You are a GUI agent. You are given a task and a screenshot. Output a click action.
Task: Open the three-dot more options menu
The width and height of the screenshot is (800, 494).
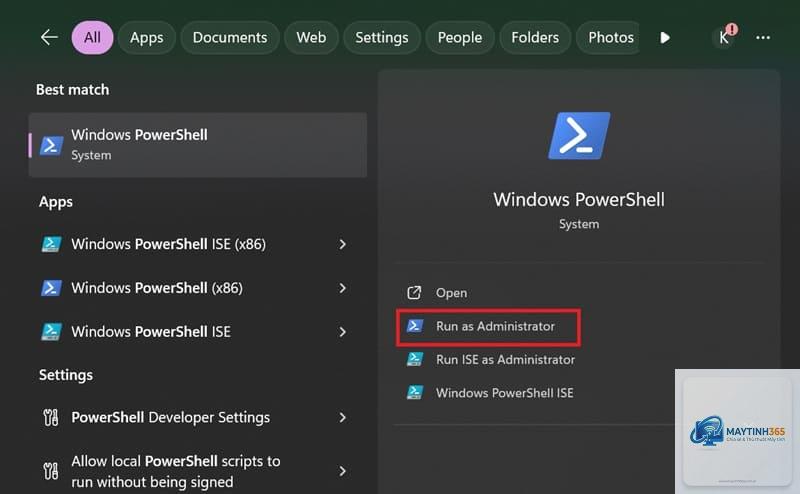coord(763,37)
